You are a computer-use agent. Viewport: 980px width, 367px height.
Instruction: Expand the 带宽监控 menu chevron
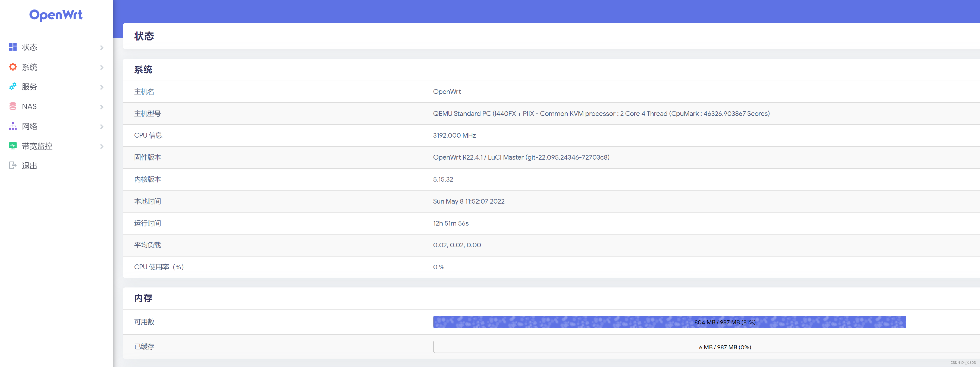coord(102,146)
